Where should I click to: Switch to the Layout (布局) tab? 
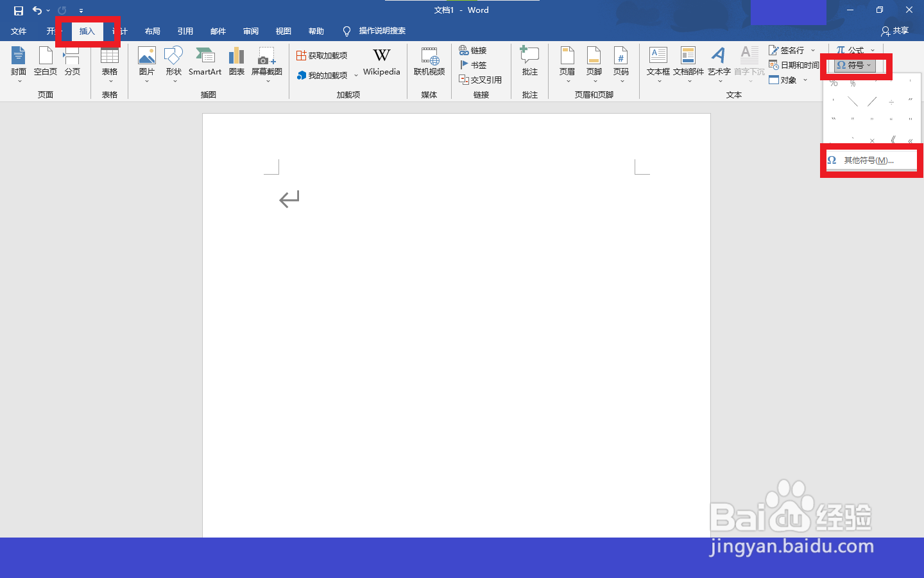pyautogui.click(x=153, y=31)
